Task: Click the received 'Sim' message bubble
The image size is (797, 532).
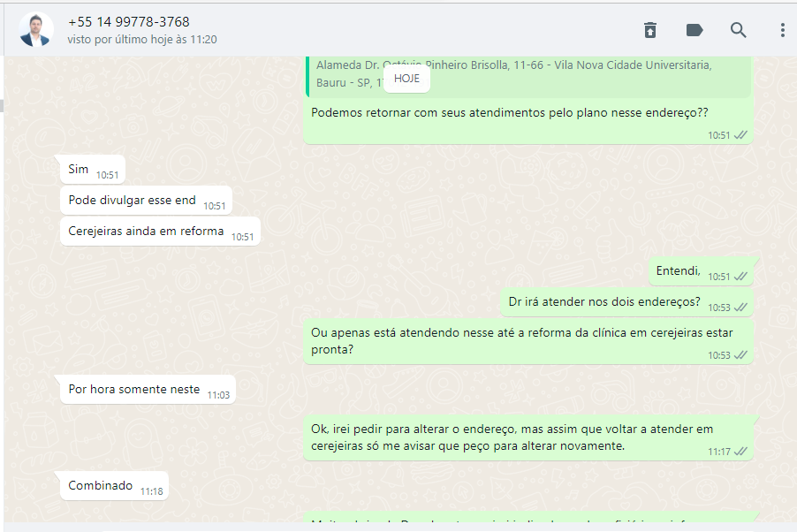Action: tap(93, 170)
